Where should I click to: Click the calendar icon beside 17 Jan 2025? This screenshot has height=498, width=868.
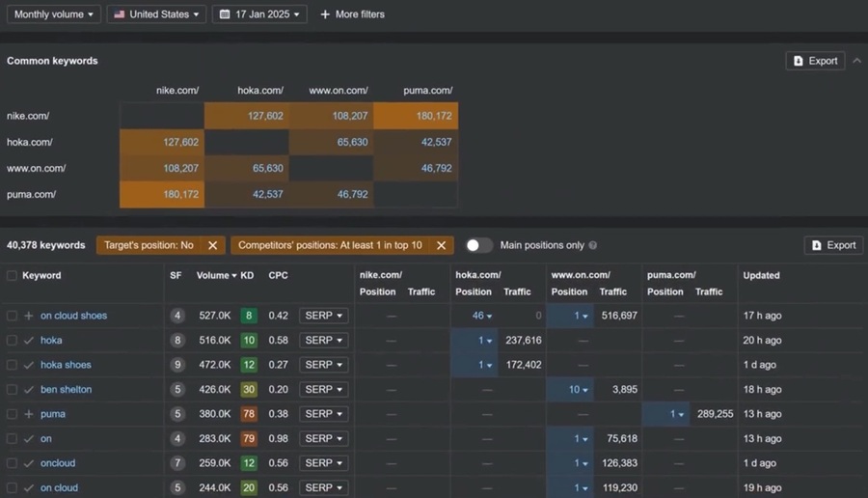point(225,14)
